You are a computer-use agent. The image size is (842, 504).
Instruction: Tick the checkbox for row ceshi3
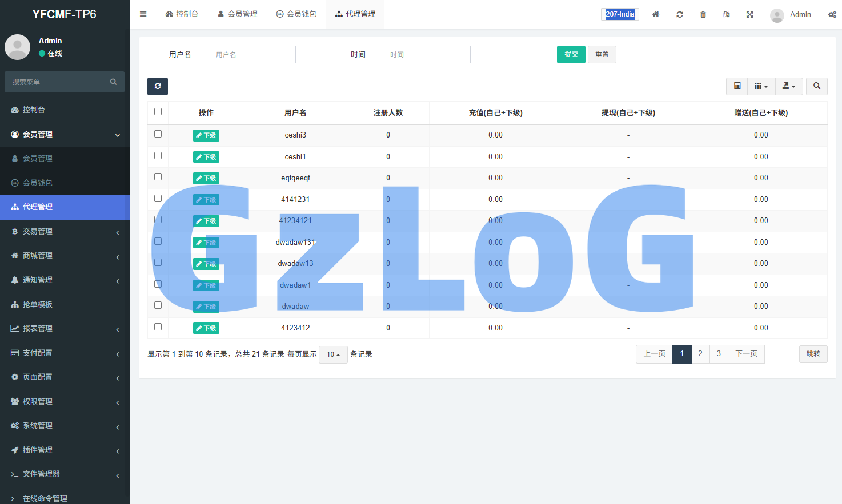[x=158, y=134]
